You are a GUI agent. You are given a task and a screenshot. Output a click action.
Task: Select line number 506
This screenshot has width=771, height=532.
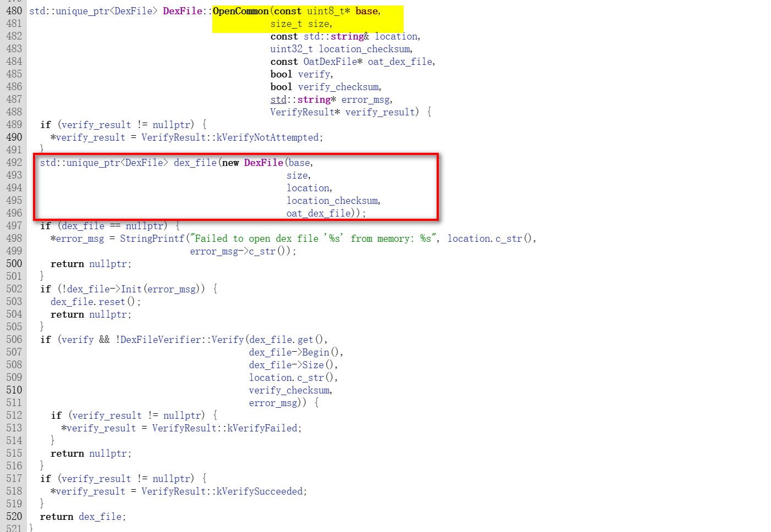click(x=14, y=340)
